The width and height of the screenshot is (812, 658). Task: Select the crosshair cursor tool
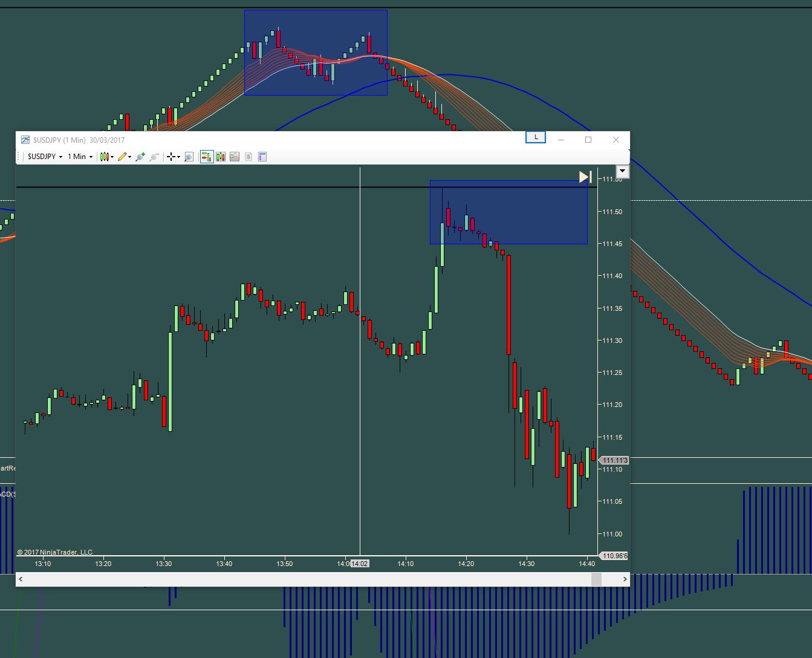click(174, 157)
